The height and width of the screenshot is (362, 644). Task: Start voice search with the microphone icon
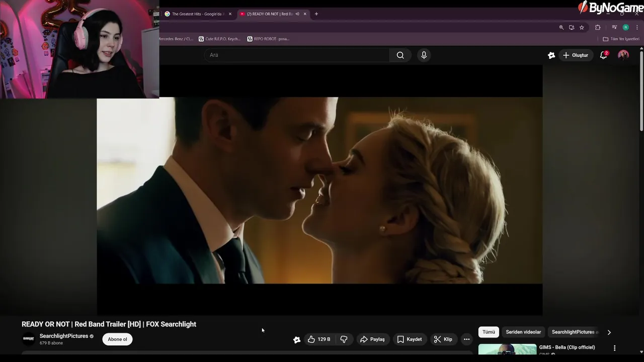(424, 55)
